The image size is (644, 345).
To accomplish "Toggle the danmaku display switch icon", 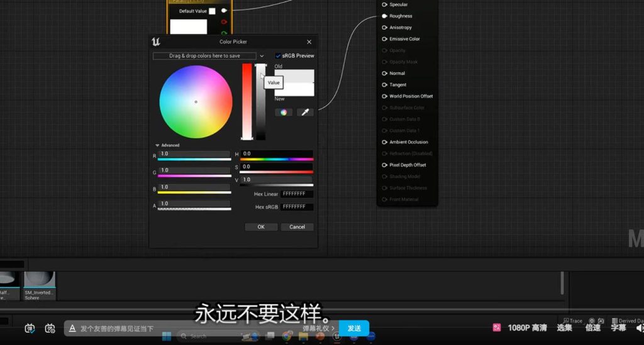I will pyautogui.click(x=30, y=328).
